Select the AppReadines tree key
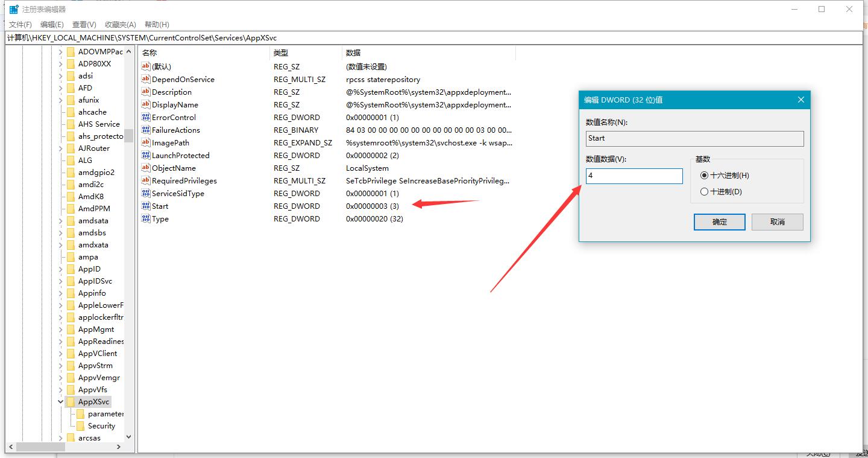 point(101,342)
